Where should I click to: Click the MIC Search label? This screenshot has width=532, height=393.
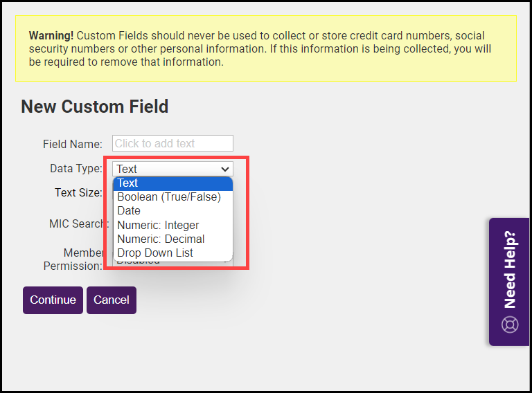pyautogui.click(x=78, y=224)
